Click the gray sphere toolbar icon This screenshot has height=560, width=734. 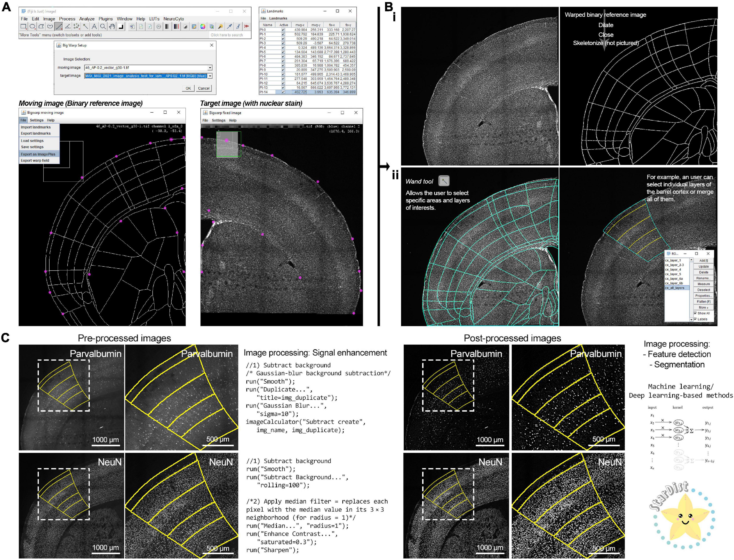tap(185, 27)
